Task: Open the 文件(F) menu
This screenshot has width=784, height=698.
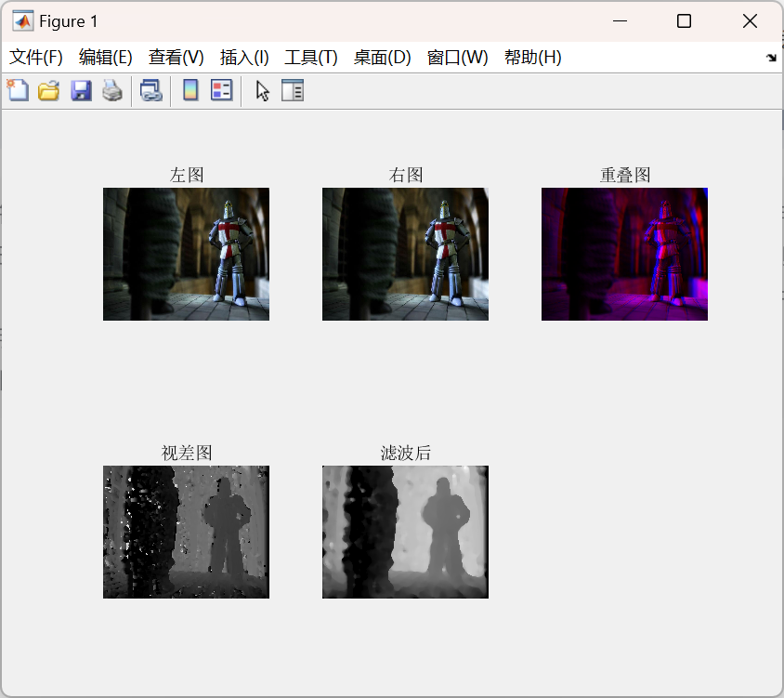Action: tap(36, 58)
